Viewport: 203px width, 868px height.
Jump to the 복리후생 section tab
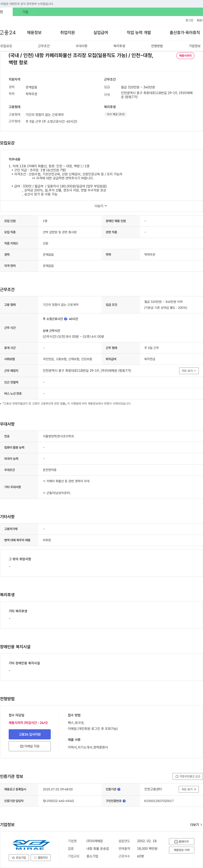(x=119, y=46)
